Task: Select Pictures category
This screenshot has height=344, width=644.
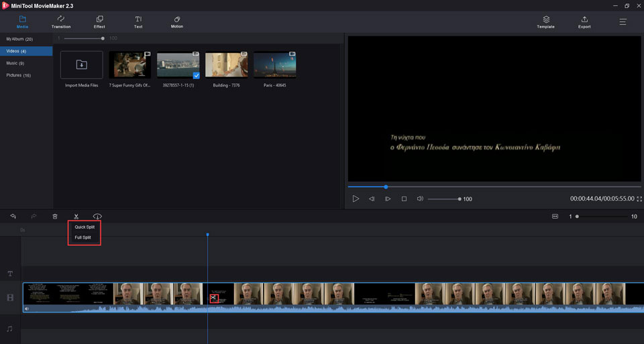Action: click(x=26, y=75)
